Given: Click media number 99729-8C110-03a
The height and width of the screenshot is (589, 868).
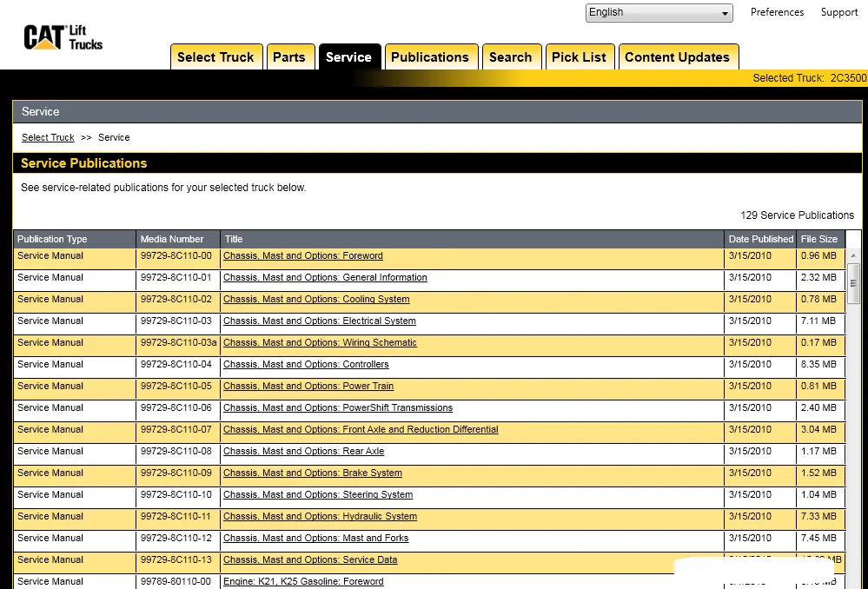Looking at the screenshot, I should point(178,342).
